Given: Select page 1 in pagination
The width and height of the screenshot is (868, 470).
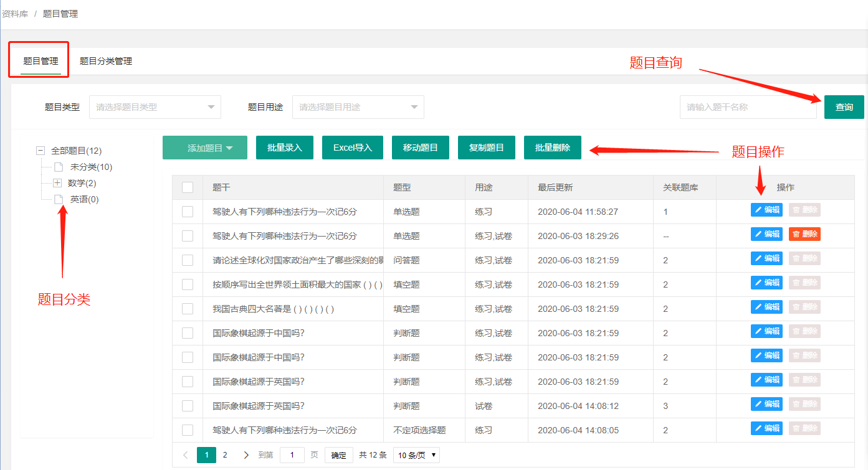Looking at the screenshot, I should coord(206,455).
